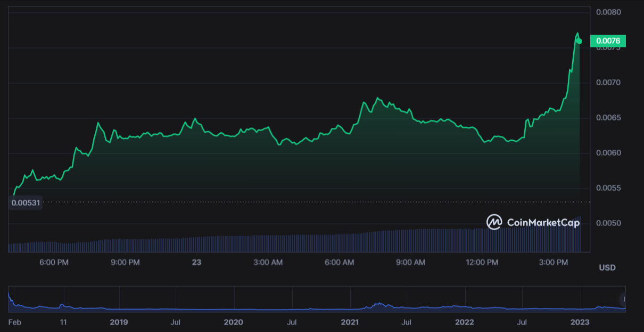This screenshot has height=332, width=644.
Task: Click the 3:00 PM time axis label
Action: pyautogui.click(x=554, y=262)
